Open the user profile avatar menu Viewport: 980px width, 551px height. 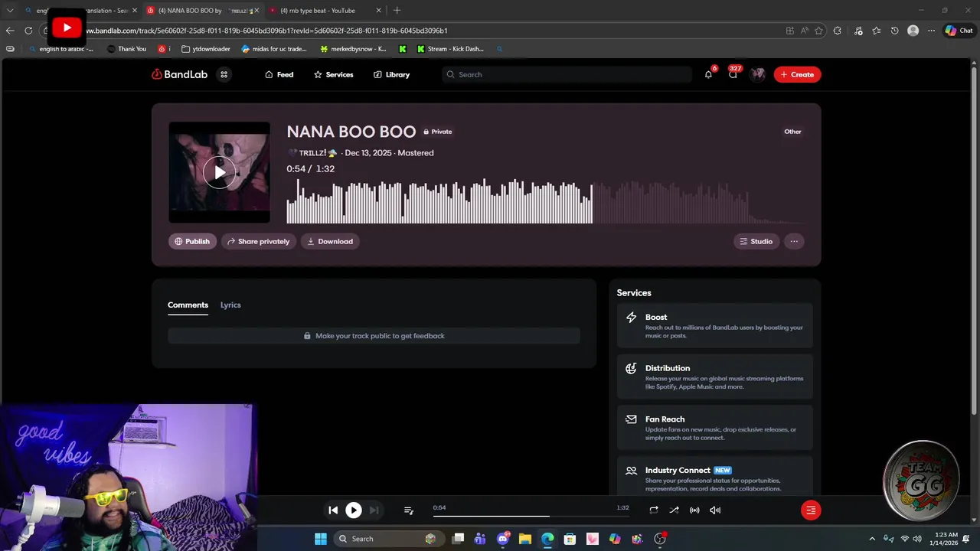click(757, 74)
